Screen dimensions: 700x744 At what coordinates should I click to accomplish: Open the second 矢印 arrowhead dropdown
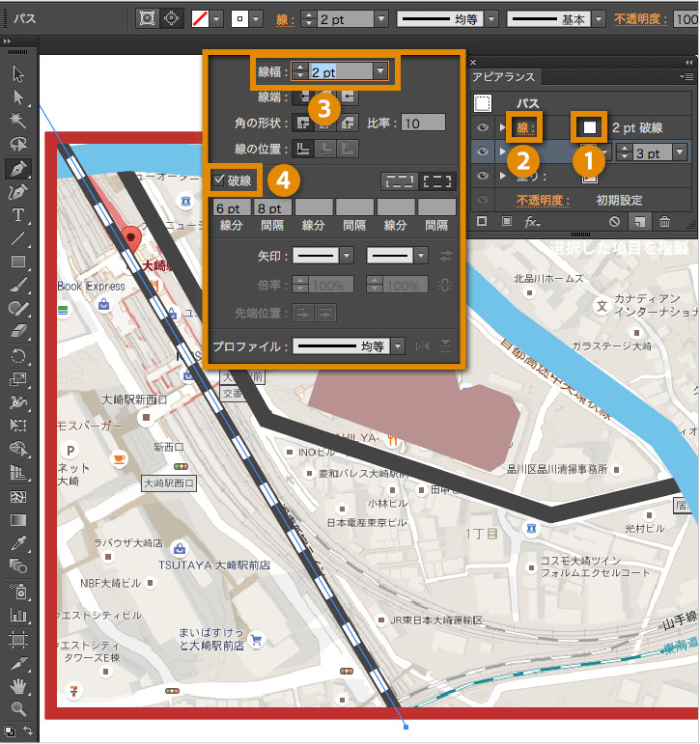[421, 256]
